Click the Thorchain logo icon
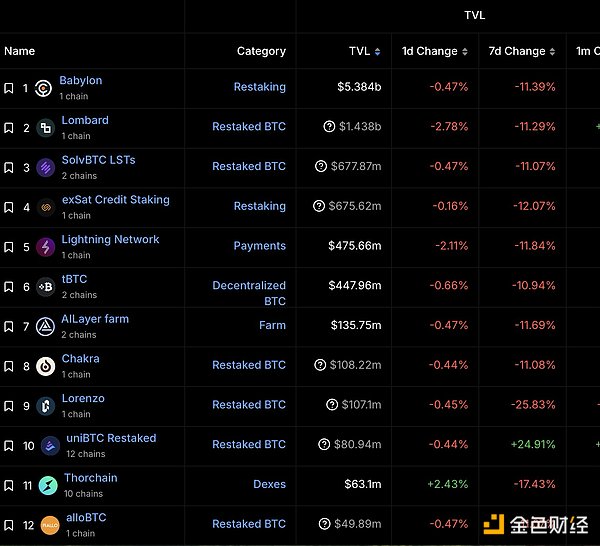The width and height of the screenshot is (600, 546). coord(48,486)
